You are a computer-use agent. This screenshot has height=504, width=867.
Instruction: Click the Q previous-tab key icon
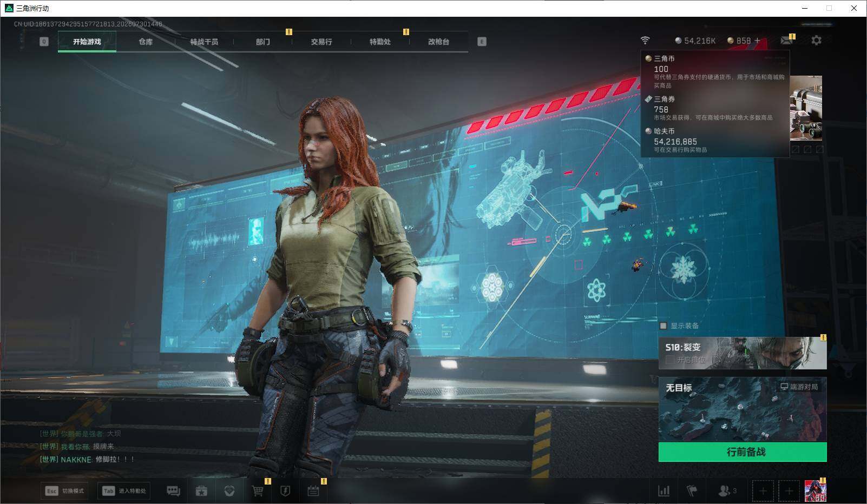click(x=44, y=42)
